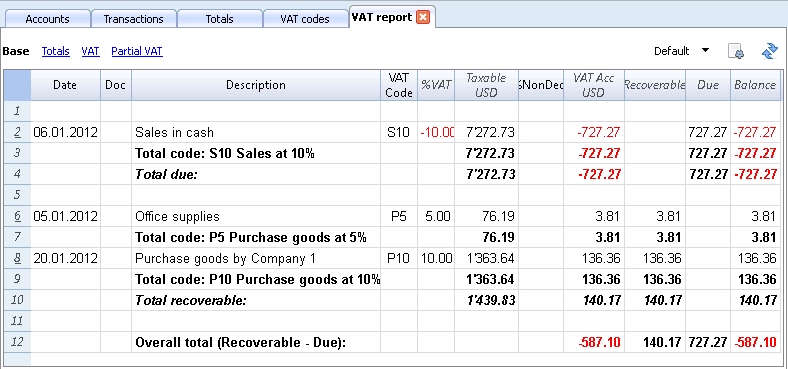Screen dimensions: 788x369
Task: Select the Base view
Action: point(16,51)
